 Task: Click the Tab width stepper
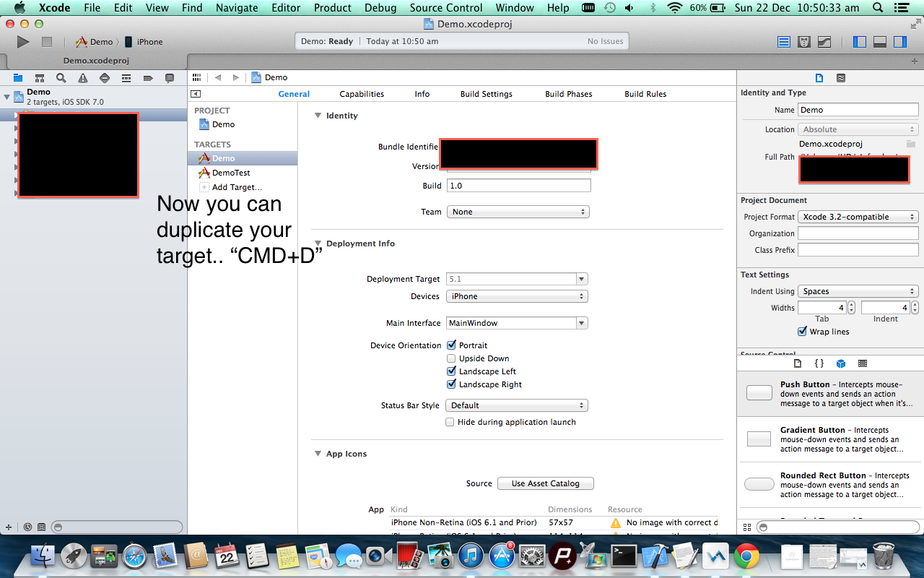(852, 307)
